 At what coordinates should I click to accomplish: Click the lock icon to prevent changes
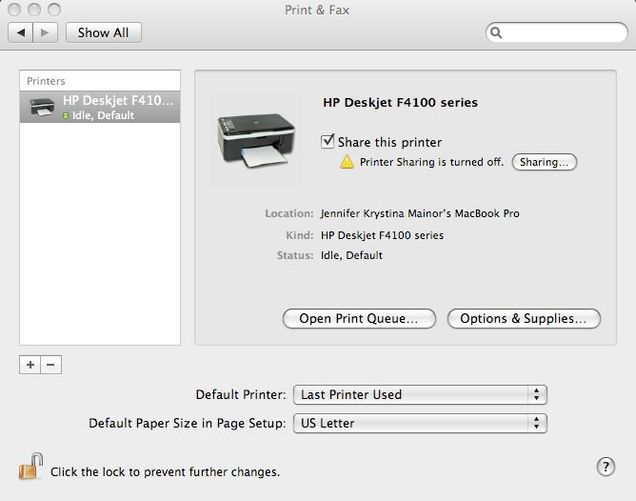tap(31, 467)
